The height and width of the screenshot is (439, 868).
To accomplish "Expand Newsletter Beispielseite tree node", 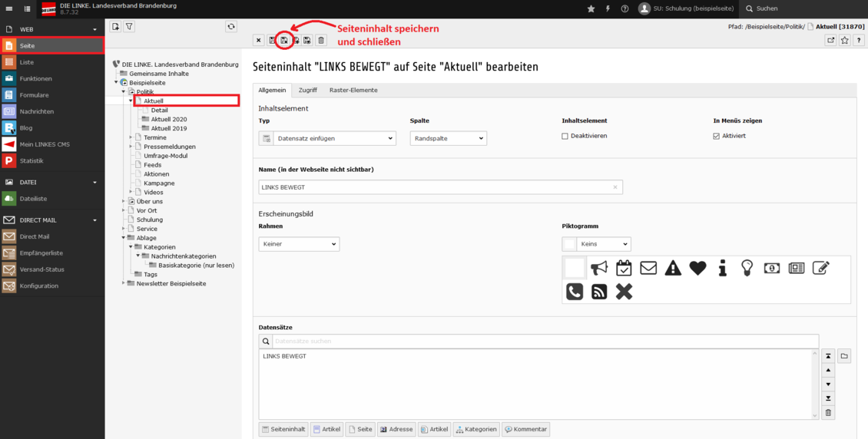I will click(x=124, y=284).
